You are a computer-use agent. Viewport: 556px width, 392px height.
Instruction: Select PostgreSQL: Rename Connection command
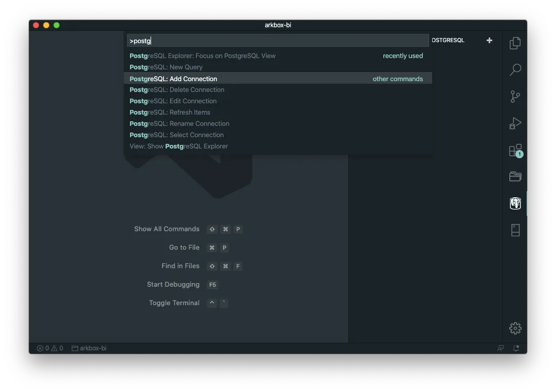[277, 124]
